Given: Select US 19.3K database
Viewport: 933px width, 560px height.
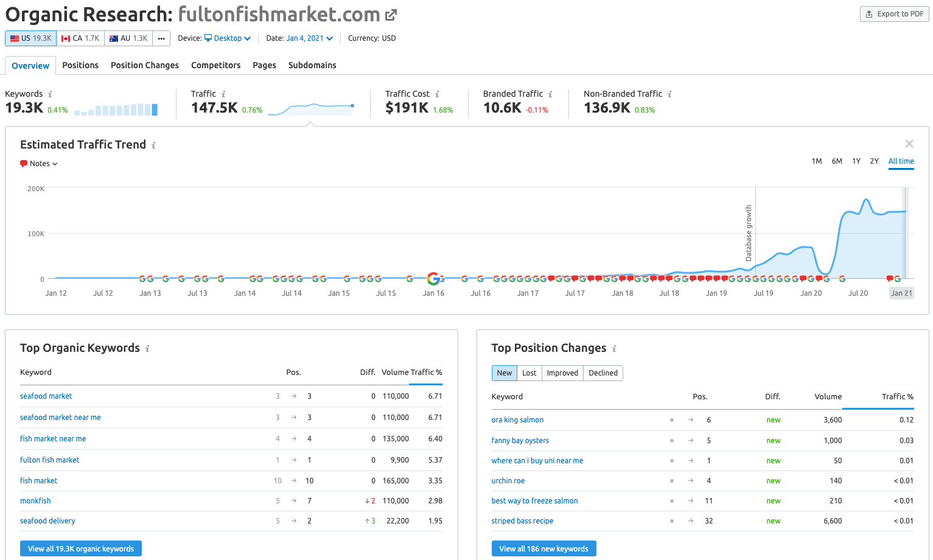Looking at the screenshot, I should (x=30, y=38).
